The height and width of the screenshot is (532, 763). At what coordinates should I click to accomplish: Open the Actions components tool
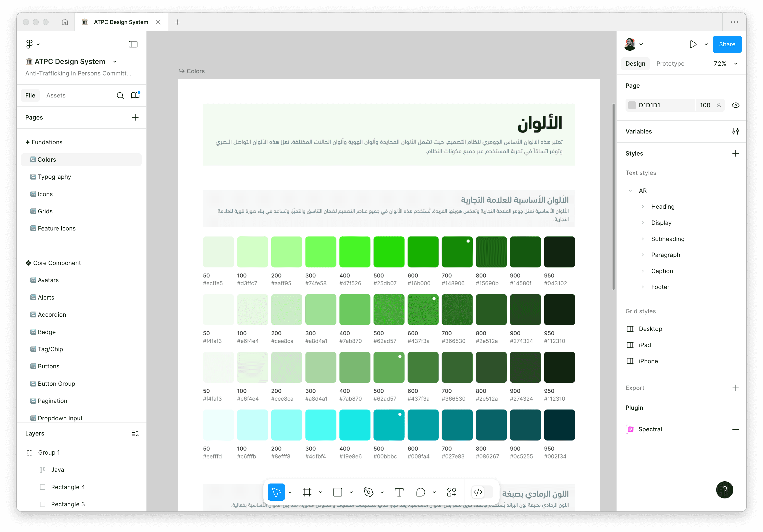451,492
